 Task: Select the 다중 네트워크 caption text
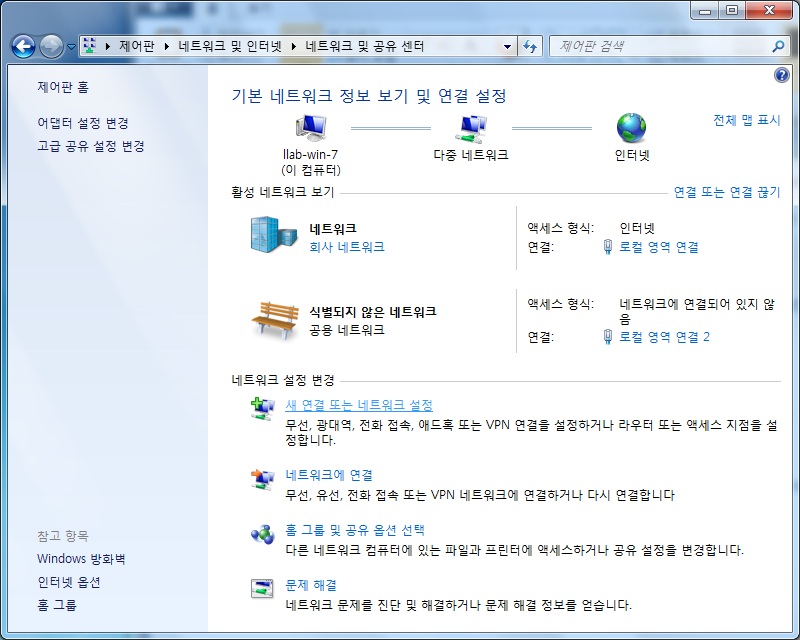click(x=471, y=155)
